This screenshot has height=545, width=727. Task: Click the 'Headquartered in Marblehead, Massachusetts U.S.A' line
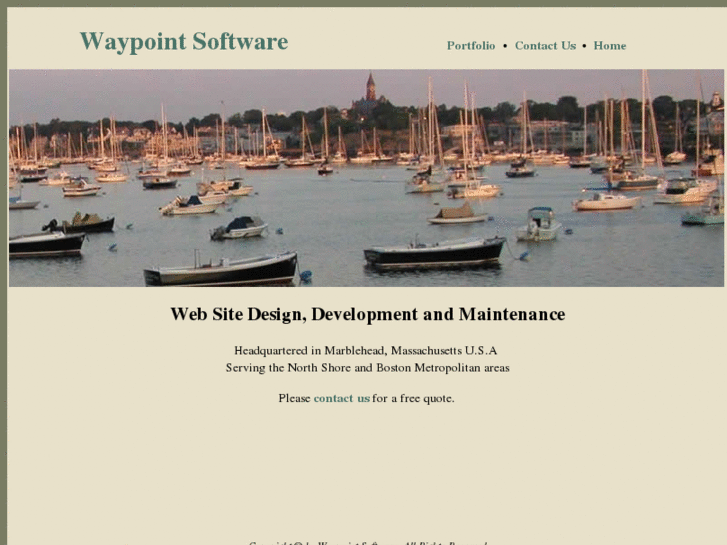[366, 350]
